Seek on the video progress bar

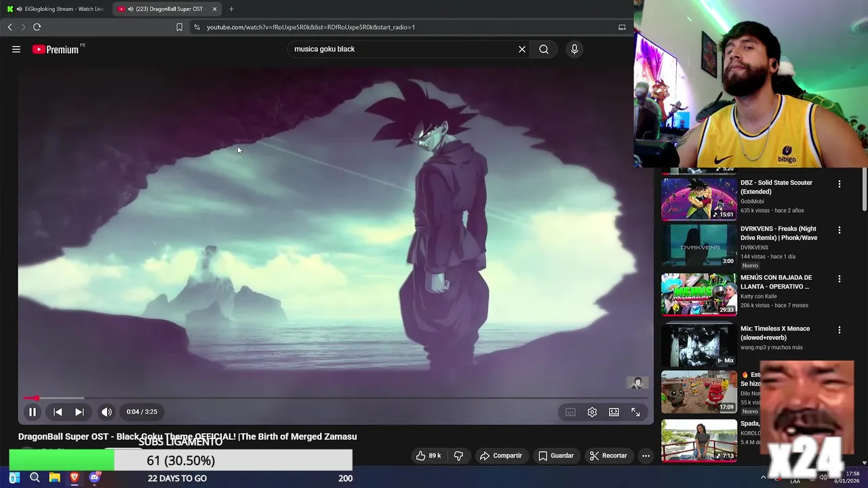(336, 398)
